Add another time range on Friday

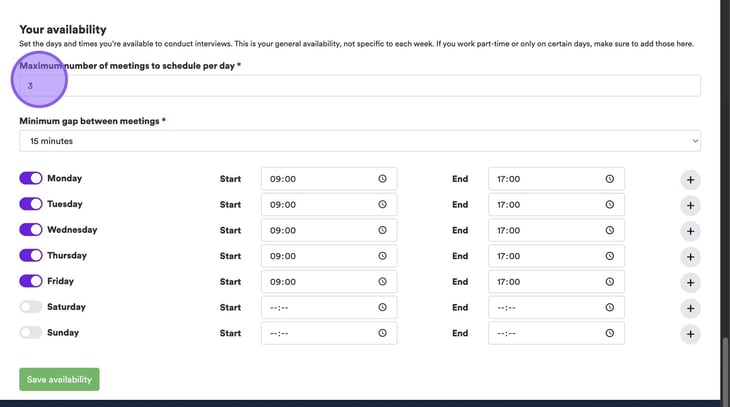coord(690,283)
